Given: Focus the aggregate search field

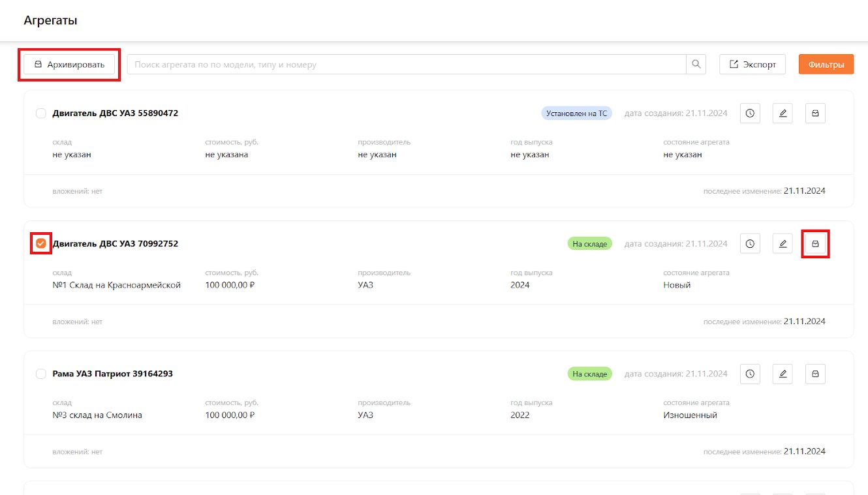Looking at the screenshot, I should tap(407, 64).
